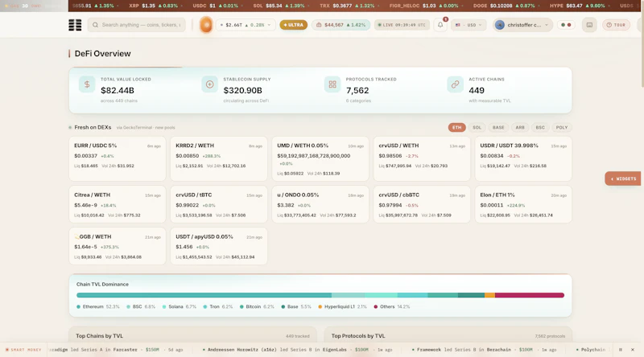The width and height of the screenshot is (644, 357).
Task: Select the BASE chain filter
Action: pos(498,128)
